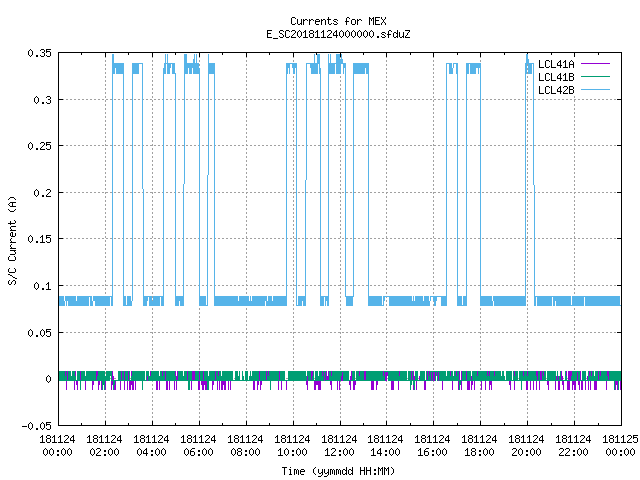Image resolution: width=640 pixels, height=480 pixels.
Task: Click the 0.05 y-axis tick label
Action: point(40,333)
